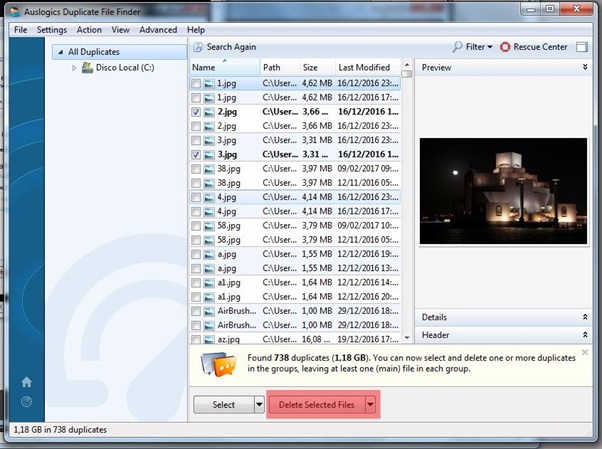Sort by the Name column header
The height and width of the screenshot is (449, 602).
point(225,67)
